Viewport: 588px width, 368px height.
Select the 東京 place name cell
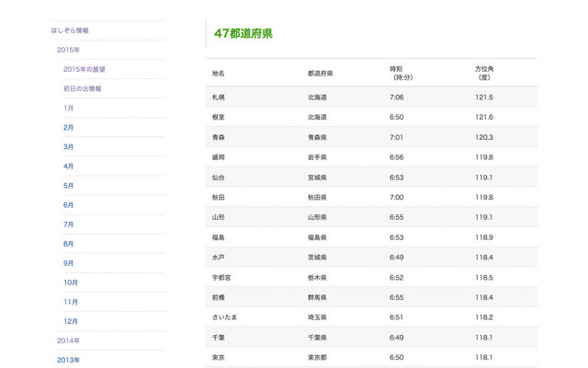pyautogui.click(x=219, y=358)
